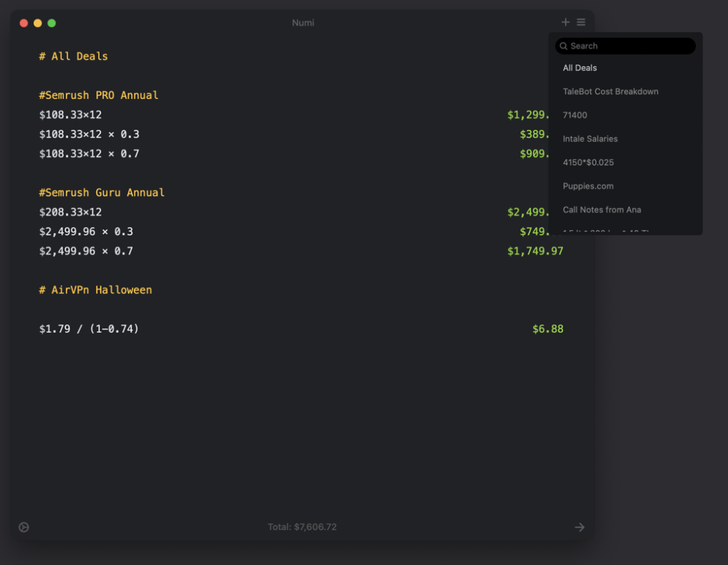Open the round icon at bottom left

[23, 527]
